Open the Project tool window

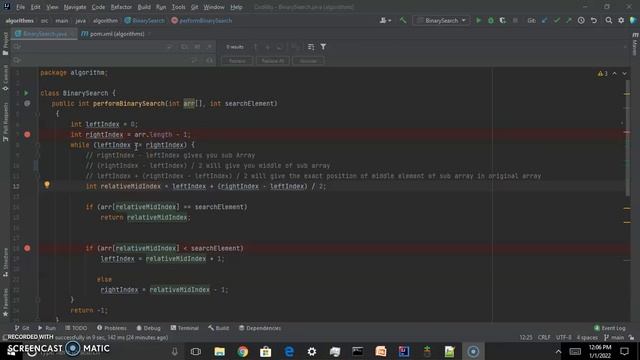coord(5,44)
